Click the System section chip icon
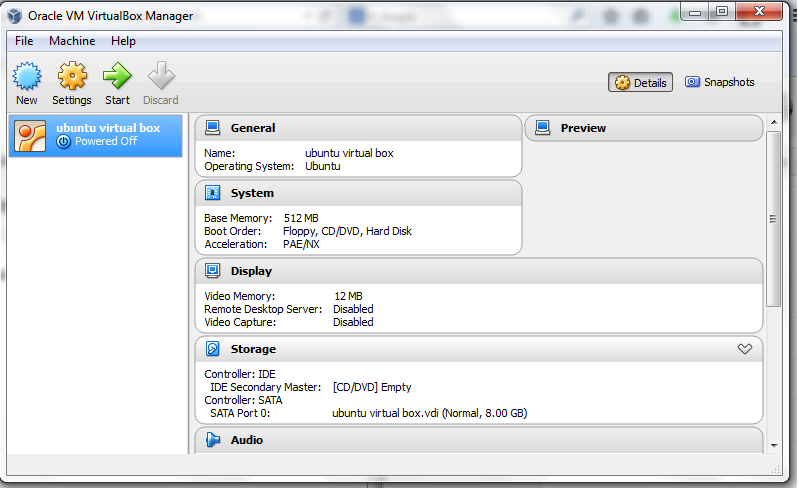The image size is (798, 488). (x=212, y=193)
